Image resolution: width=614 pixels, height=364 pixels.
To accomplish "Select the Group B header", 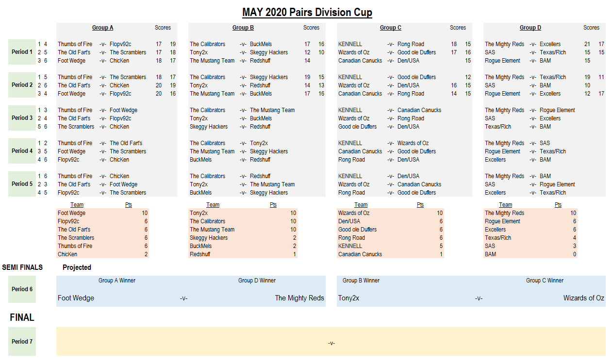I will pos(243,28).
